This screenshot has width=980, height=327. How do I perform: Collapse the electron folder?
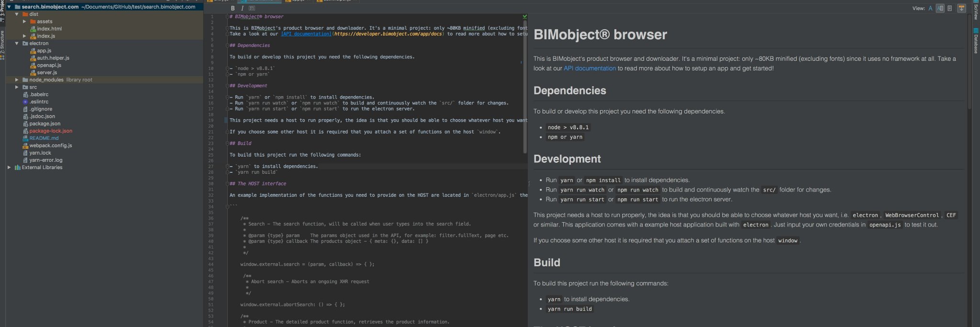pyautogui.click(x=17, y=44)
